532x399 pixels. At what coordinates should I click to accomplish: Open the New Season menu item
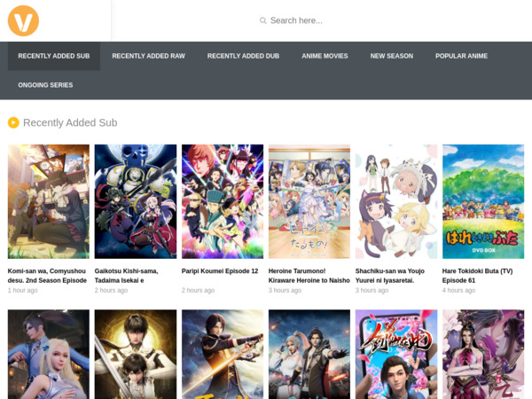(x=392, y=56)
